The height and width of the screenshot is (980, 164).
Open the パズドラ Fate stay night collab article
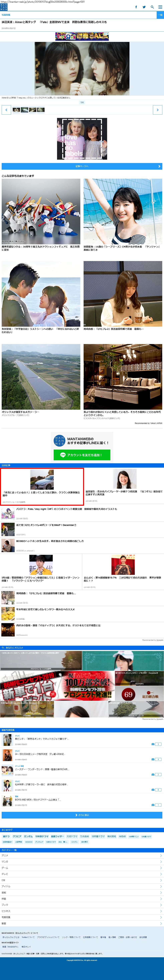point(82,513)
